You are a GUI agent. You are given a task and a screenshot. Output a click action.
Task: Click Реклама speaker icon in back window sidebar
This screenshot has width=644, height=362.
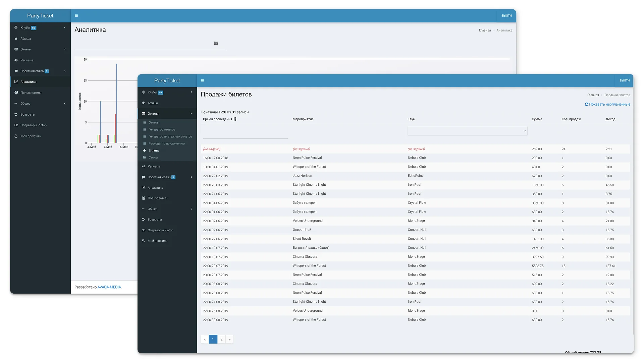[16, 60]
